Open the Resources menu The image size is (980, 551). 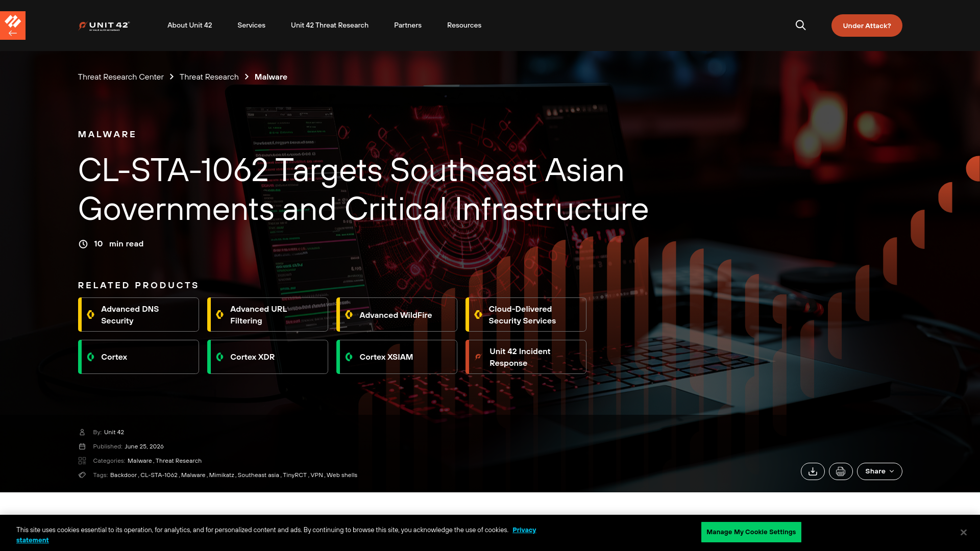point(464,25)
